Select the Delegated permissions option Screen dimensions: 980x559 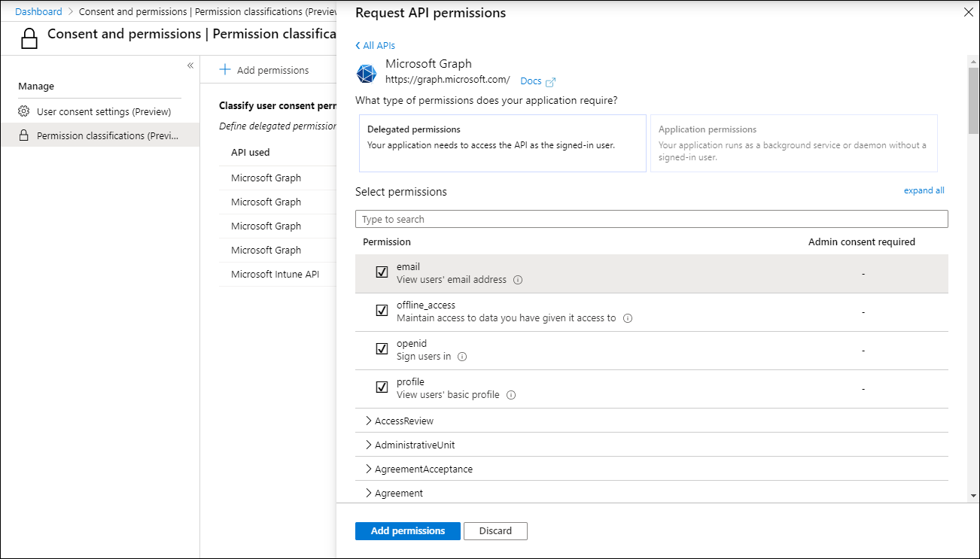[x=503, y=143]
